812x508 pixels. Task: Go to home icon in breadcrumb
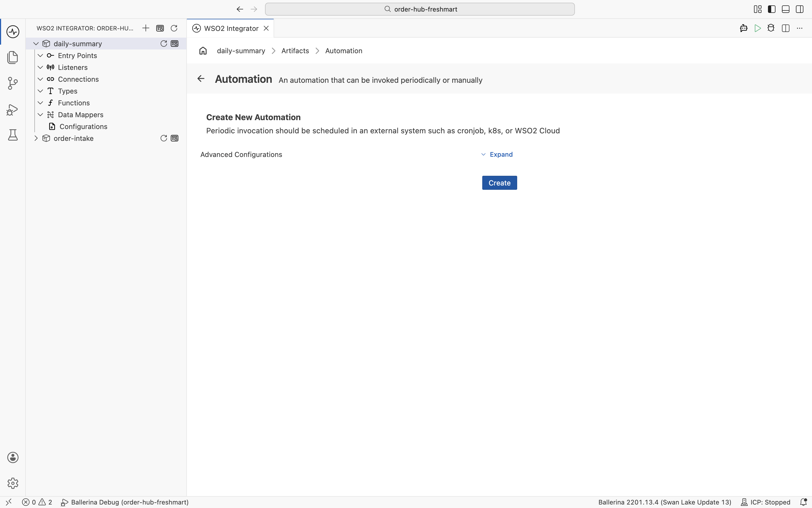click(x=203, y=51)
